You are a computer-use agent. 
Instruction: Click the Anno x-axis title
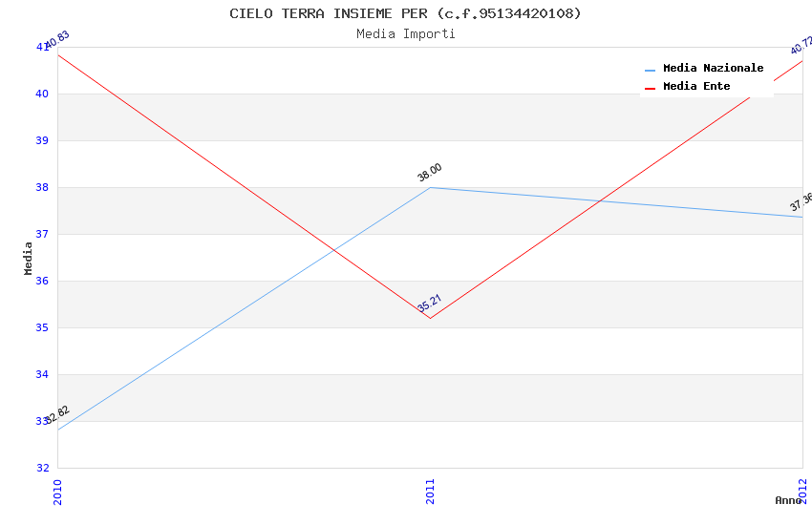tap(788, 500)
